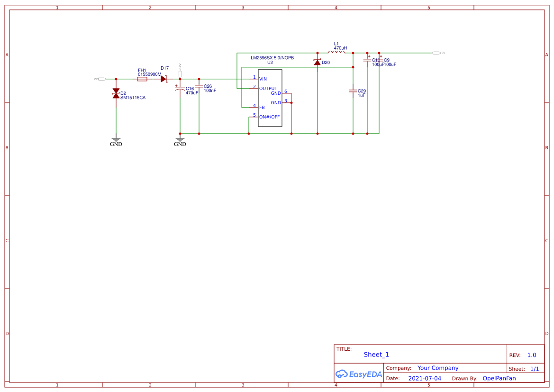Select the OpelPanFan drawn-by name
Viewport: 554px width, 392px height.
tap(499, 378)
